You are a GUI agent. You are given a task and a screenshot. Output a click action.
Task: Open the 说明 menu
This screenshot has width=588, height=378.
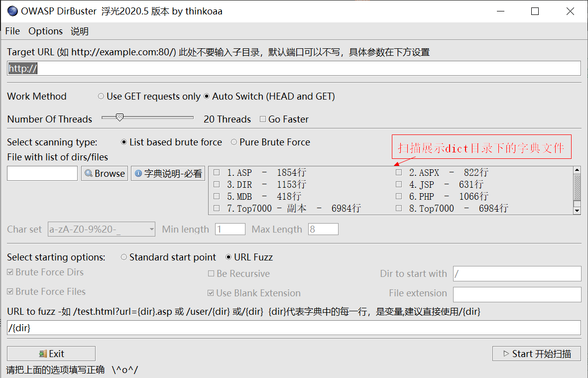[80, 31]
